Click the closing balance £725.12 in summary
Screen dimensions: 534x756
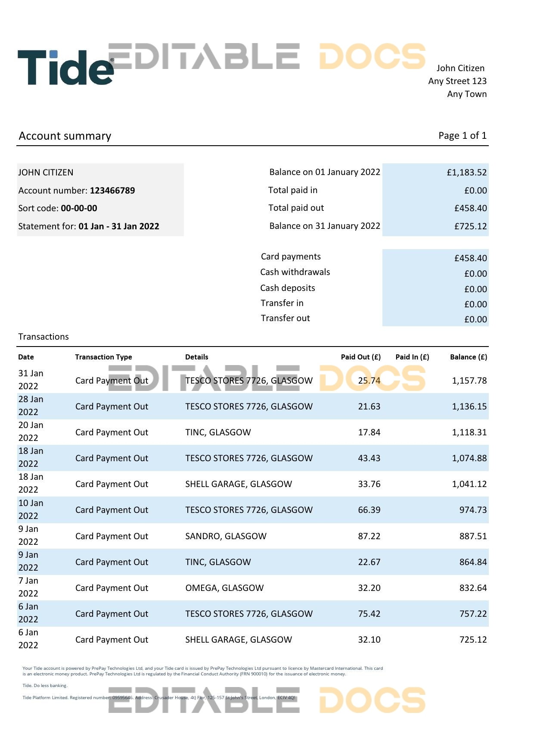tap(470, 226)
